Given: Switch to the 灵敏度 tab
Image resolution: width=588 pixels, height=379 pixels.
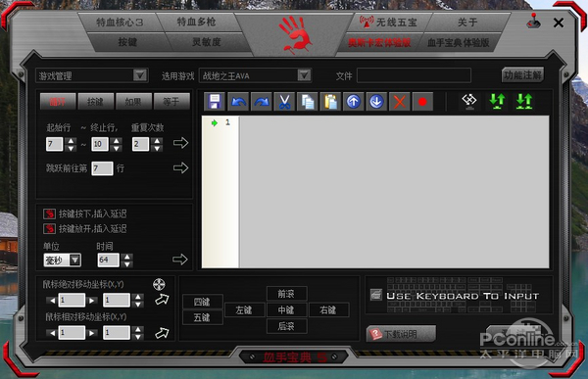Looking at the screenshot, I should [206, 42].
